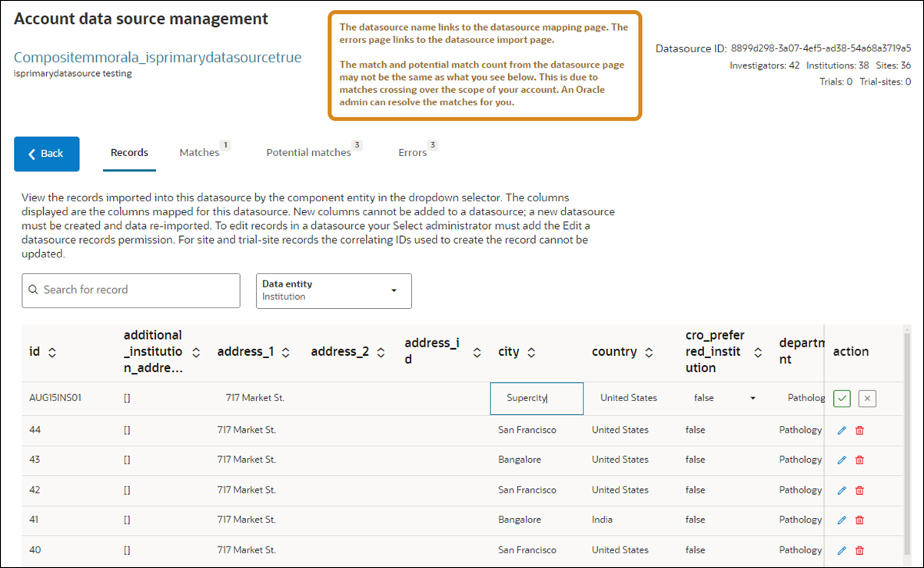Screen dimensions: 924x568
Task: Open the Potential matches tab
Action: [x=309, y=153]
